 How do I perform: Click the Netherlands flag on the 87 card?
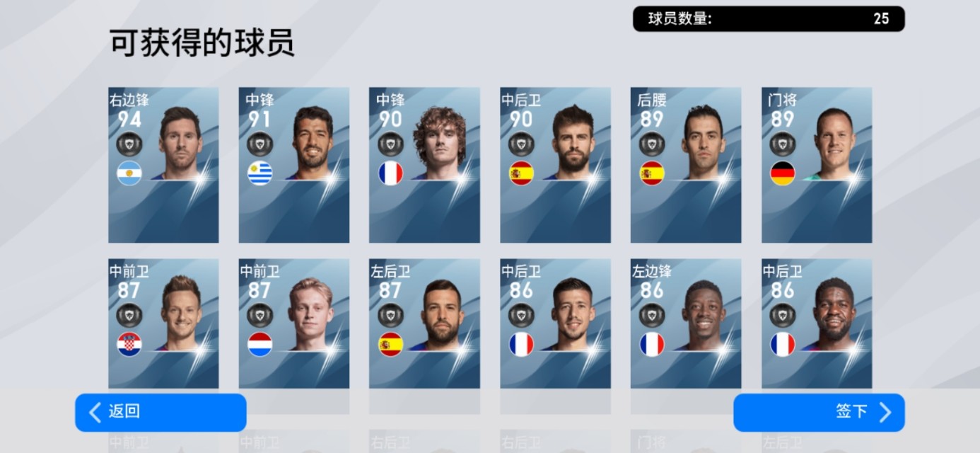click(x=259, y=345)
